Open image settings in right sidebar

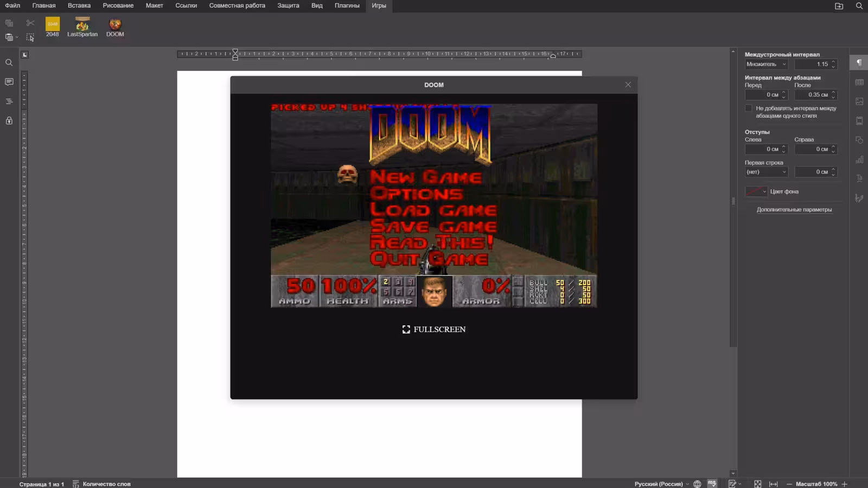[x=859, y=101]
